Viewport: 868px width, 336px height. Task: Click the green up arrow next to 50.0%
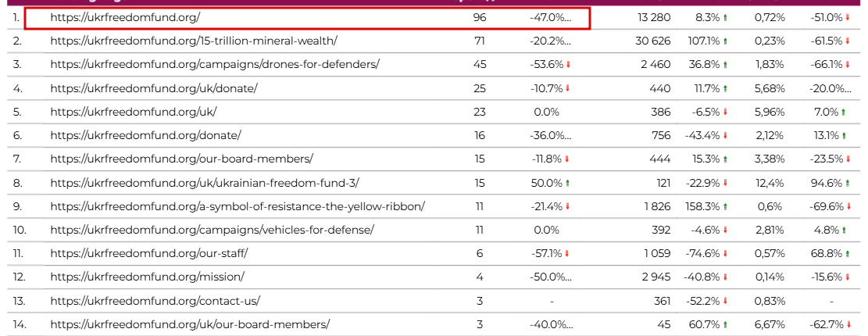click(x=568, y=184)
